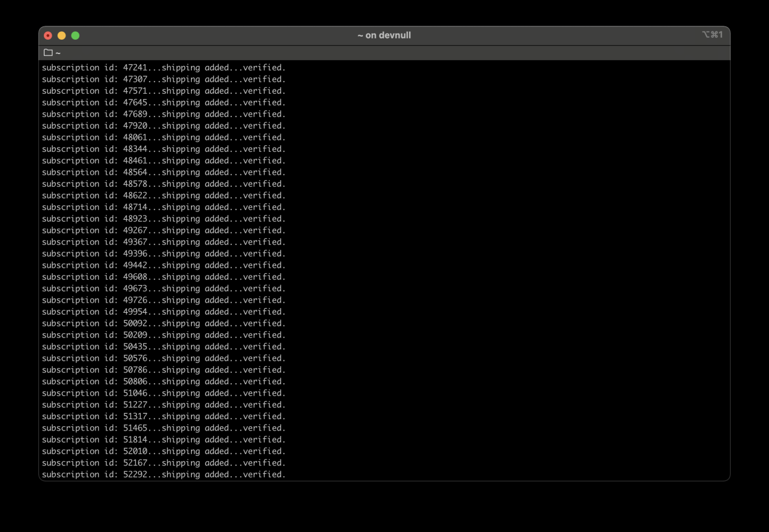Click the line with subscription id 49608
This screenshot has width=769, height=532.
(x=164, y=277)
